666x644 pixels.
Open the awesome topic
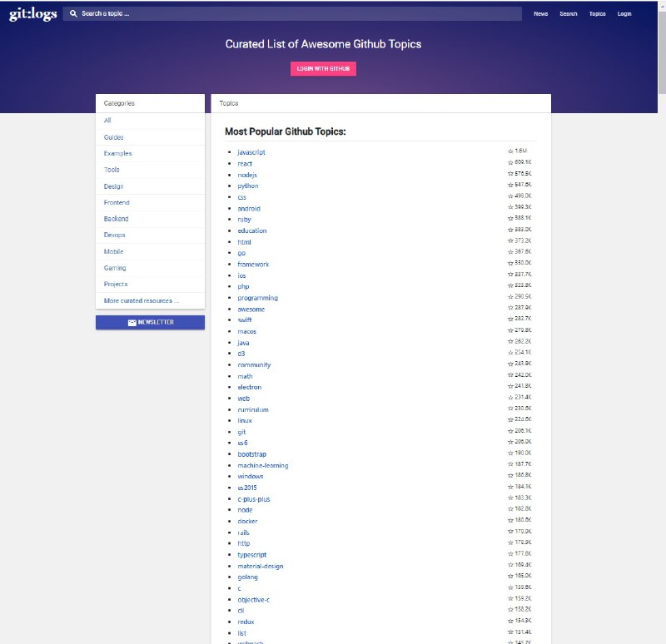251,310
